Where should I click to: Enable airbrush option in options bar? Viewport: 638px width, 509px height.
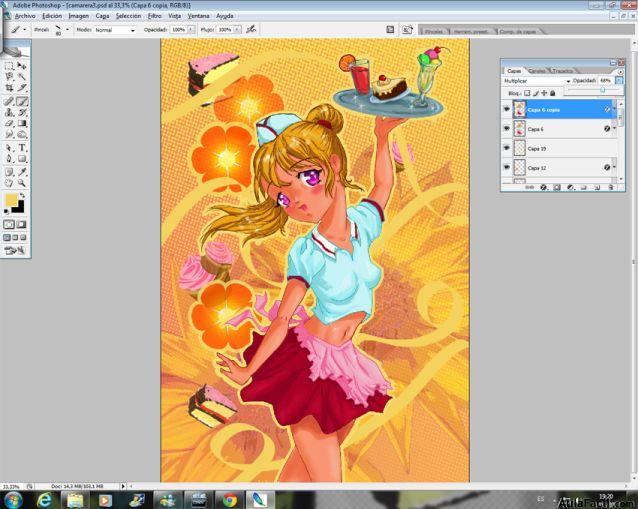(251, 29)
